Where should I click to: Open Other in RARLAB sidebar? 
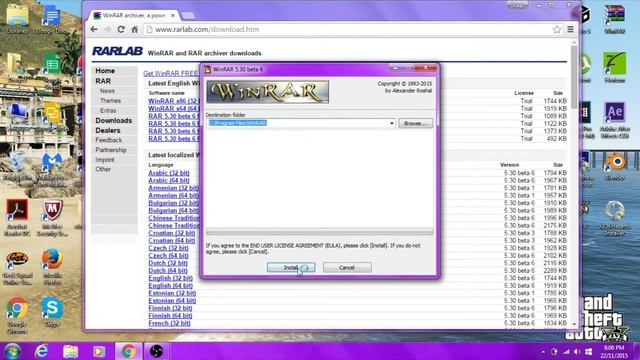(103, 169)
